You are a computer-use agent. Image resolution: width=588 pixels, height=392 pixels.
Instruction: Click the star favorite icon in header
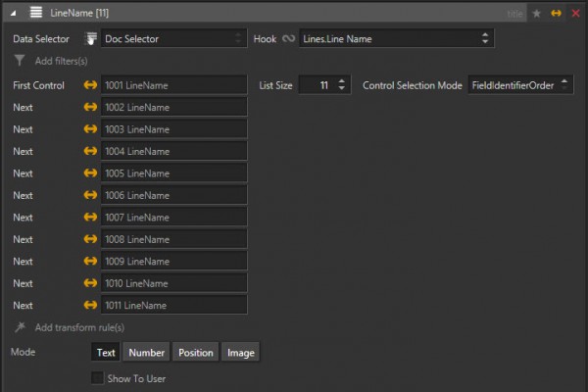(x=536, y=14)
